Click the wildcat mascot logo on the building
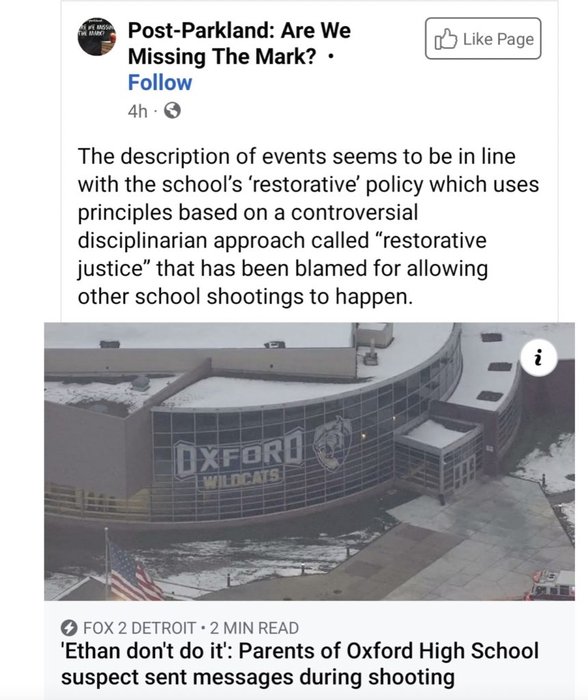 [x=333, y=443]
